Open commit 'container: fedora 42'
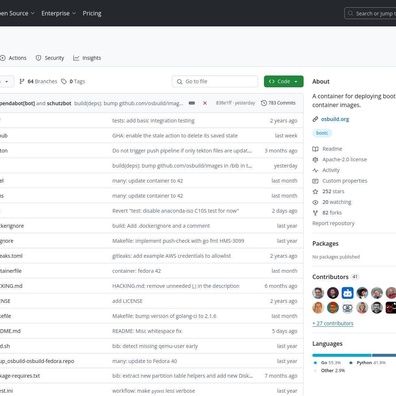This screenshot has height=396, width=396. pyautogui.click(x=136, y=271)
